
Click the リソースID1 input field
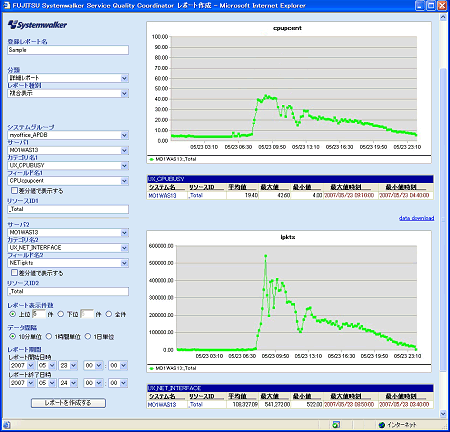click(x=68, y=209)
